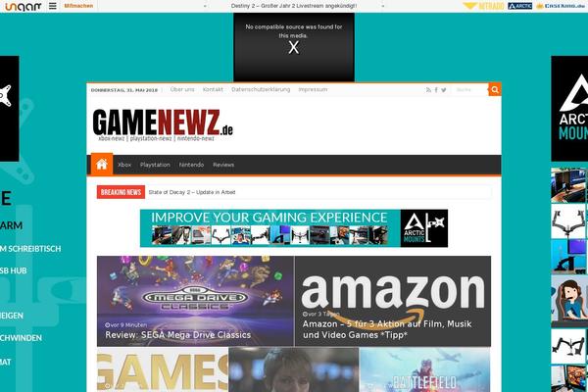
Task: Click the ungarr logo in the top bar
Action: (24, 6)
